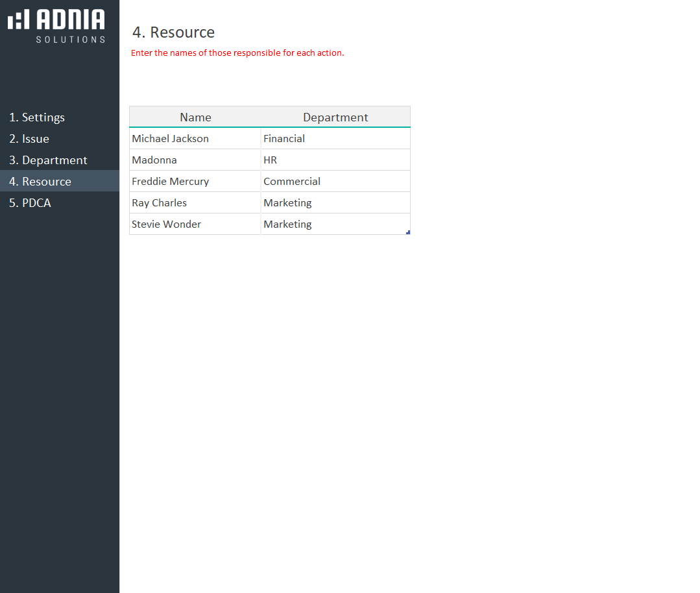Click the ADNIA Solutions logo

(x=56, y=26)
